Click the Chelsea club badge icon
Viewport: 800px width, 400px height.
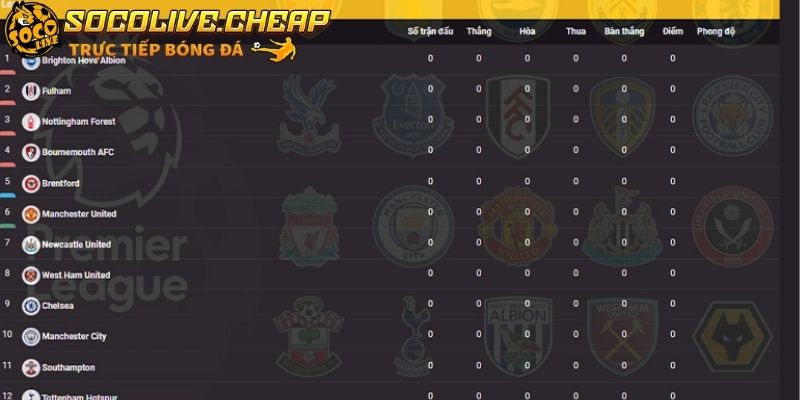[x=31, y=306]
